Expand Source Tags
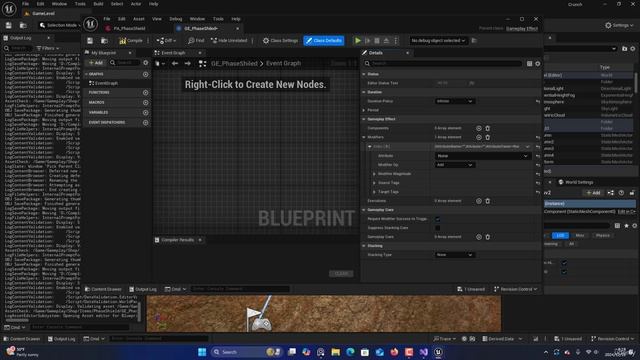 (x=374, y=183)
